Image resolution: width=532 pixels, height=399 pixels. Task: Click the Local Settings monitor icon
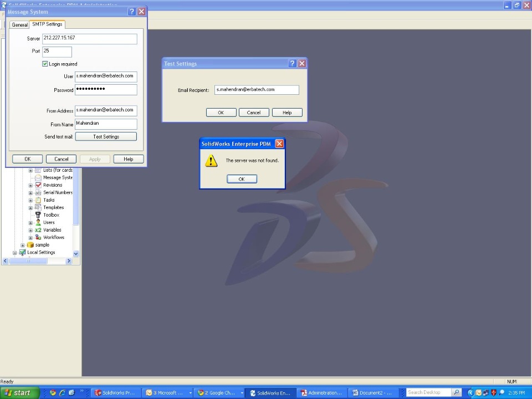click(x=22, y=252)
